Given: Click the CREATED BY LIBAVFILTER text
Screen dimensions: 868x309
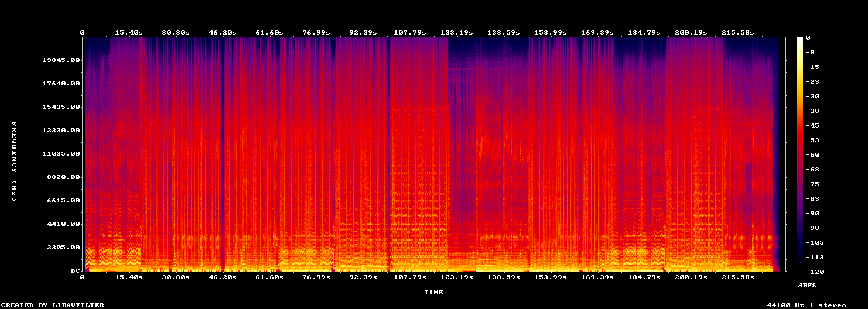Looking at the screenshot, I should (53, 305).
